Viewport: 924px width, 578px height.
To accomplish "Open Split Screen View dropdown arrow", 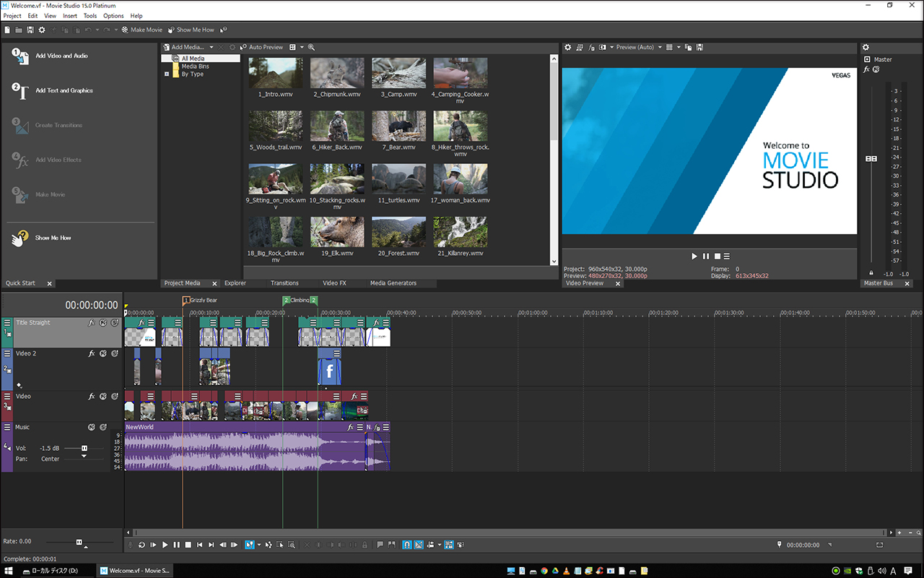I will coord(611,47).
